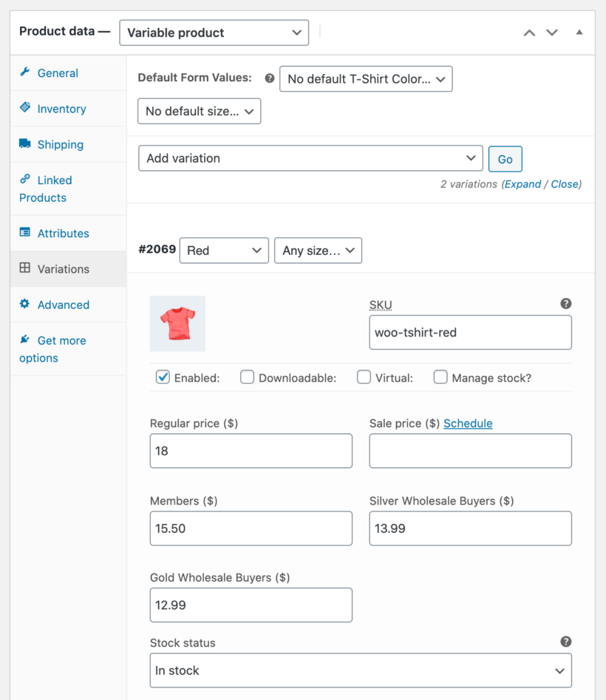Open the Advanced tab

click(63, 305)
